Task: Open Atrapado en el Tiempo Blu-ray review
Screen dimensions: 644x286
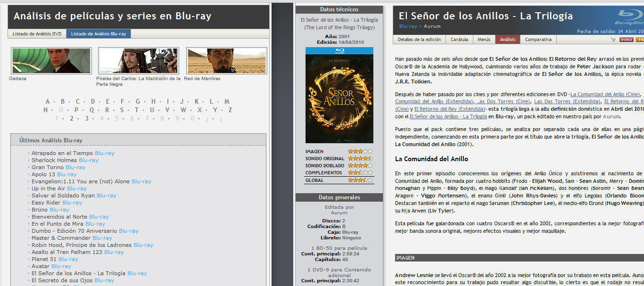Action: [x=73, y=153]
